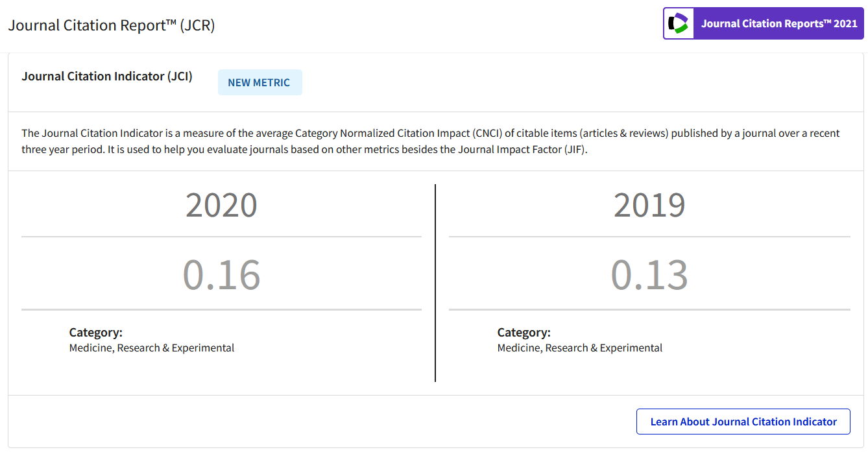Click the Category label under 2019
Screen dimensions: 868x452
tap(524, 333)
